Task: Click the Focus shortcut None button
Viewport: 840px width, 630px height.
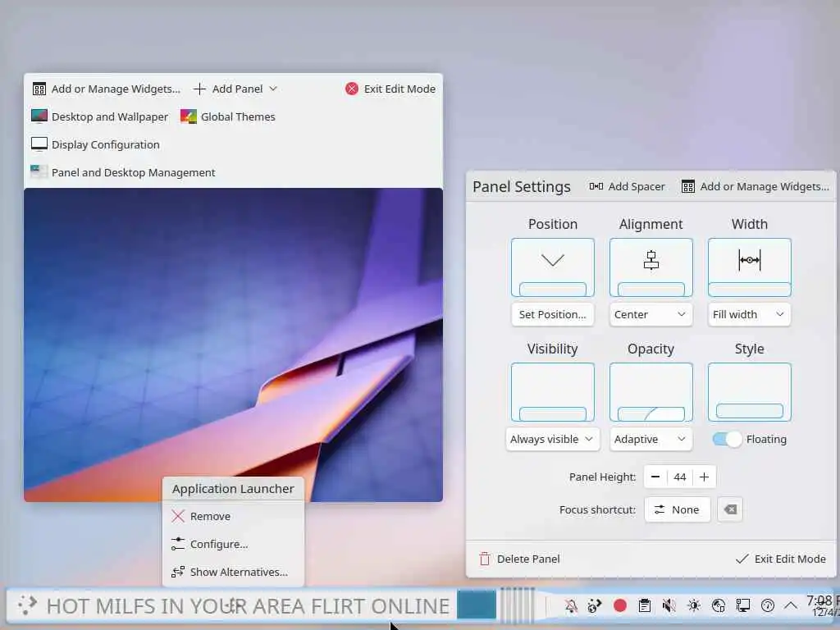Action: pyautogui.click(x=677, y=509)
